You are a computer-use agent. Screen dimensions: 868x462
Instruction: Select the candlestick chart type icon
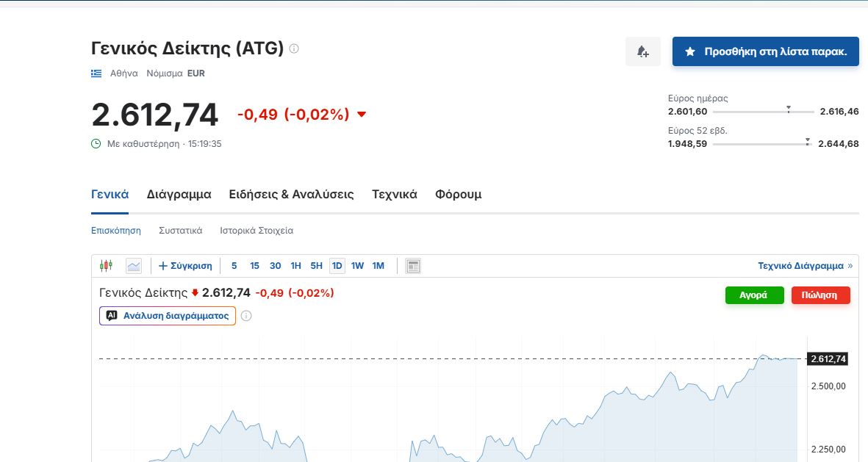107,266
